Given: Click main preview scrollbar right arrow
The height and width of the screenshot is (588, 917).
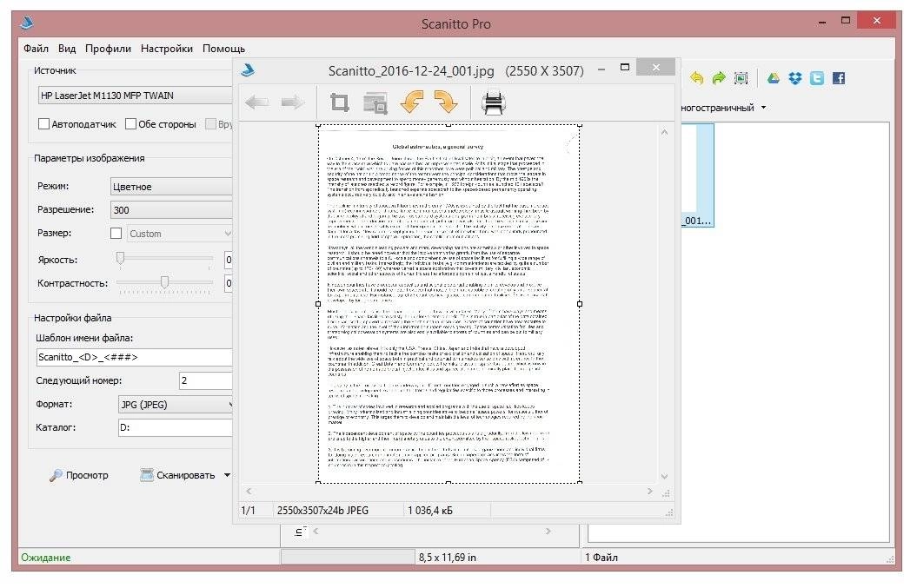Looking at the screenshot, I should pyautogui.click(x=548, y=532).
